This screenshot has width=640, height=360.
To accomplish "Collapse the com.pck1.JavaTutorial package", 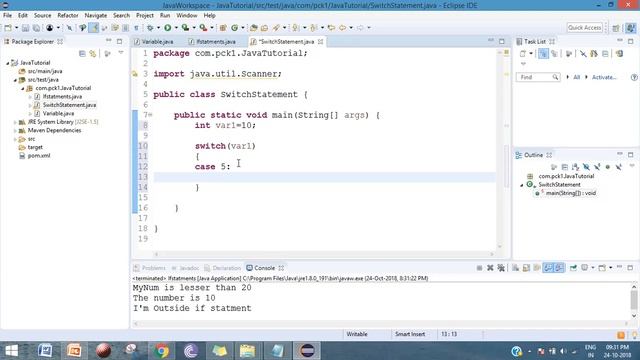I will coord(23,88).
